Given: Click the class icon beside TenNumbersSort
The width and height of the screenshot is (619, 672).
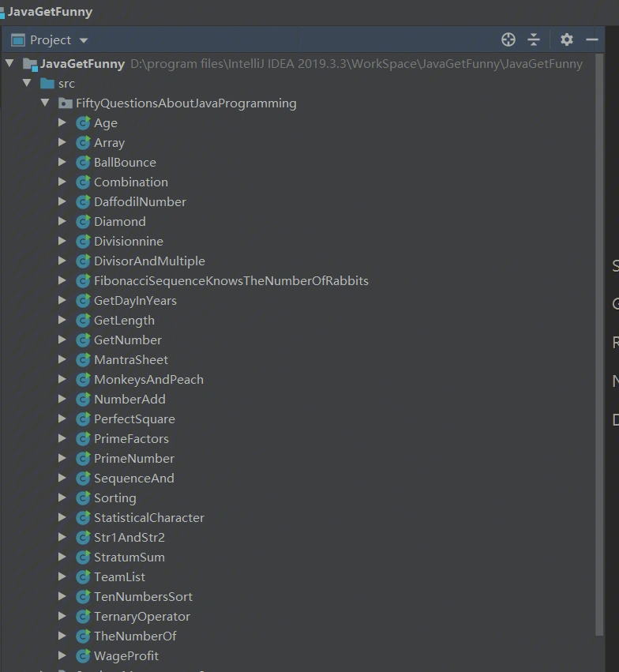Looking at the screenshot, I should pyautogui.click(x=83, y=595).
